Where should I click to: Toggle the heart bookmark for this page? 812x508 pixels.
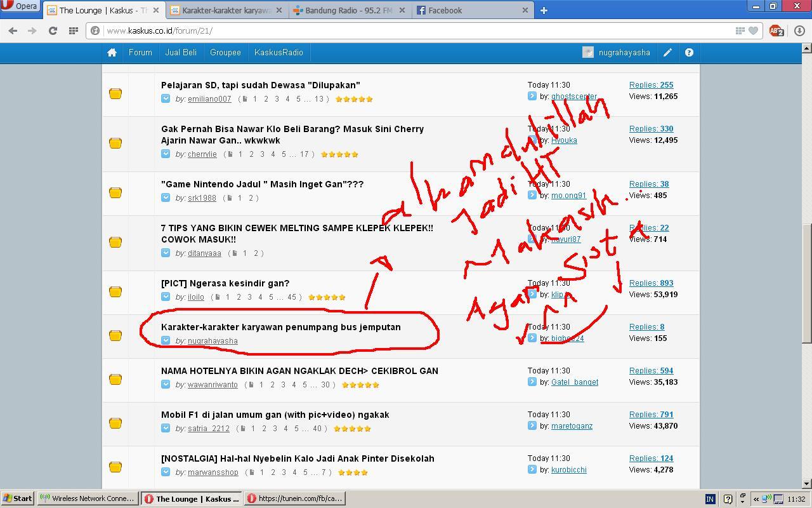point(753,30)
